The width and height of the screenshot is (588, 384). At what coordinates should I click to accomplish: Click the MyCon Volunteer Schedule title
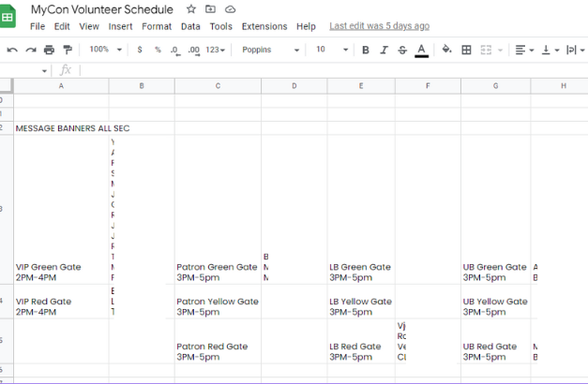[x=102, y=9]
